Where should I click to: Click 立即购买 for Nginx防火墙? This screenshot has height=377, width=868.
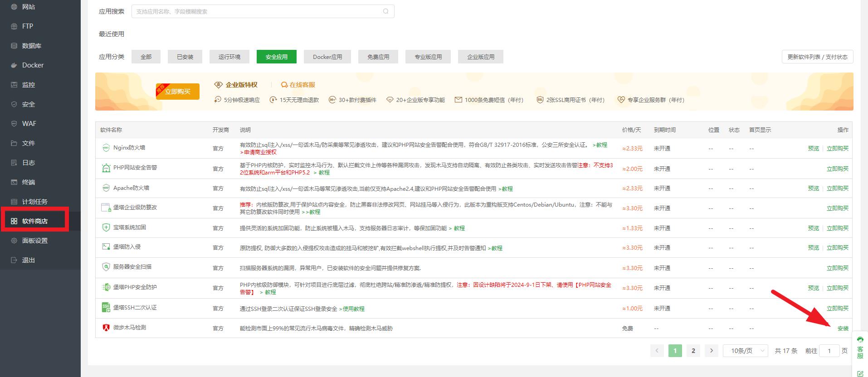click(837, 149)
